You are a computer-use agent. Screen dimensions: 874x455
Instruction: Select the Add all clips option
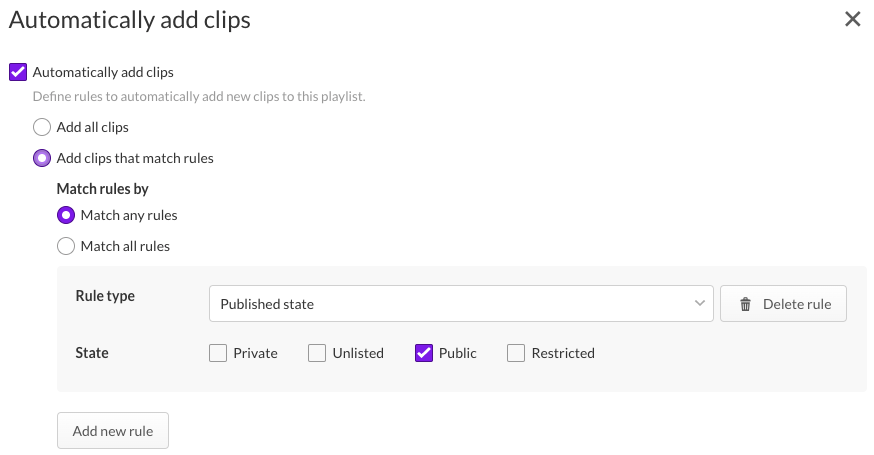click(x=41, y=128)
